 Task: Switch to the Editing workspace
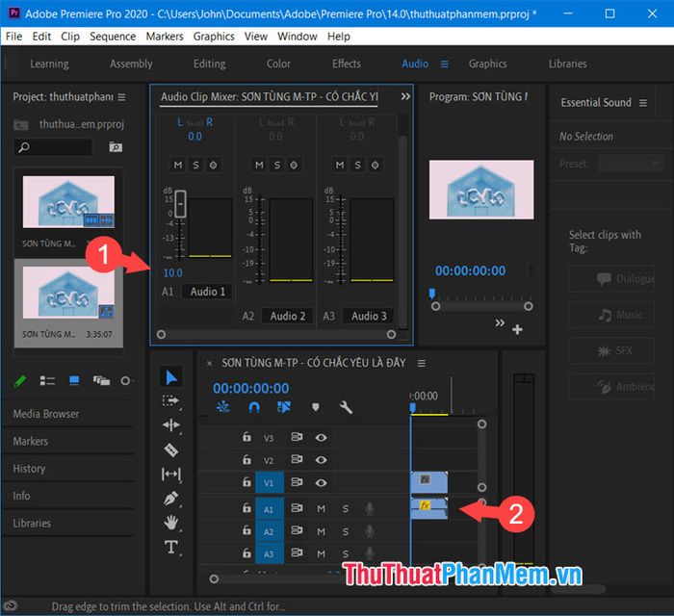point(209,64)
